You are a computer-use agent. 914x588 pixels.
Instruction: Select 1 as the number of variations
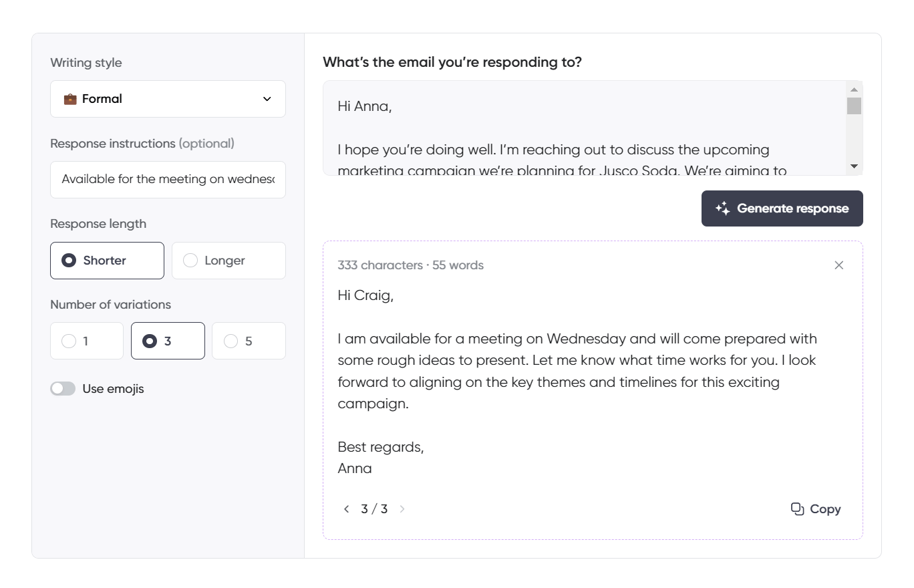(x=86, y=340)
